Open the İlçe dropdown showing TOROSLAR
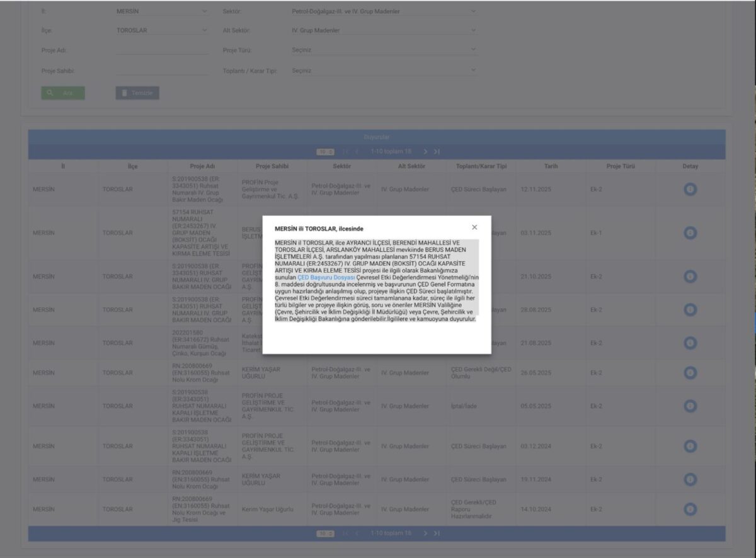Image resolution: width=756 pixels, height=558 pixels. [x=163, y=30]
